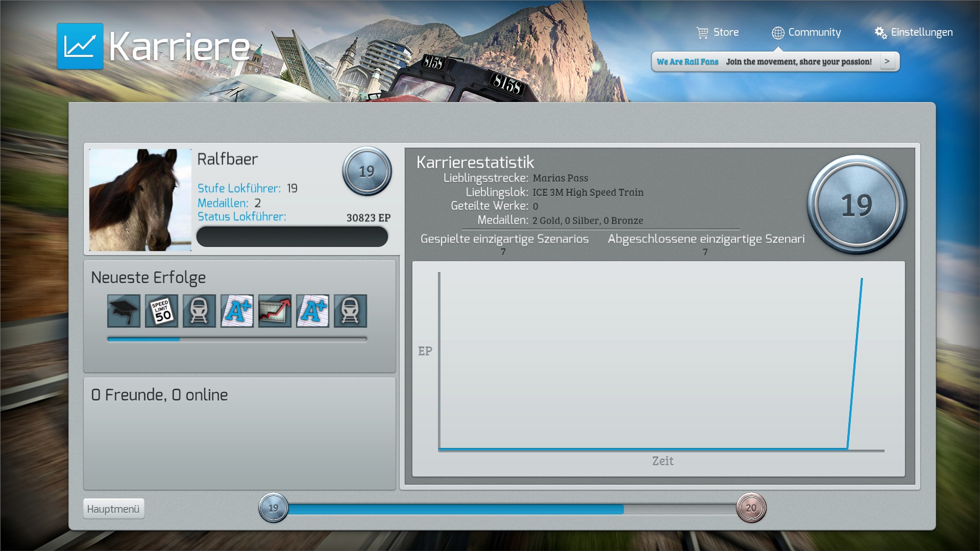
Task: Click the last train achievement icon
Action: click(350, 311)
